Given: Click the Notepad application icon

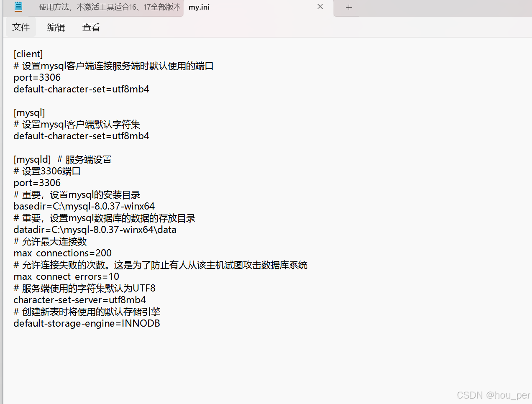Looking at the screenshot, I should (18, 7).
